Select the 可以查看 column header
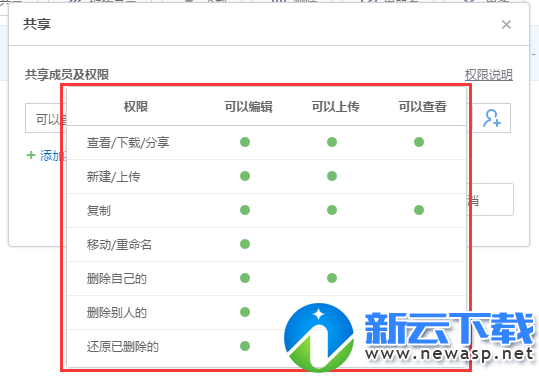Image resolution: width=539 pixels, height=376 pixels. click(x=422, y=107)
